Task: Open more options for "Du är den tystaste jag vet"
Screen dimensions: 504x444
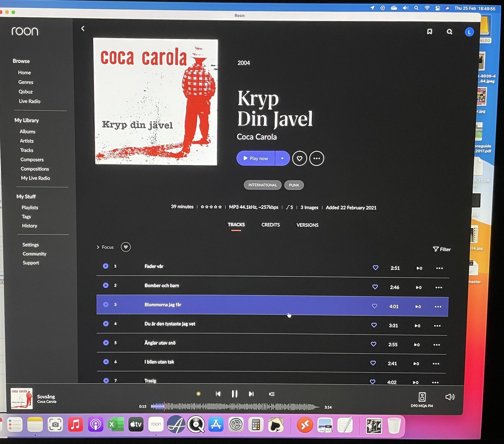Action: tap(437, 326)
